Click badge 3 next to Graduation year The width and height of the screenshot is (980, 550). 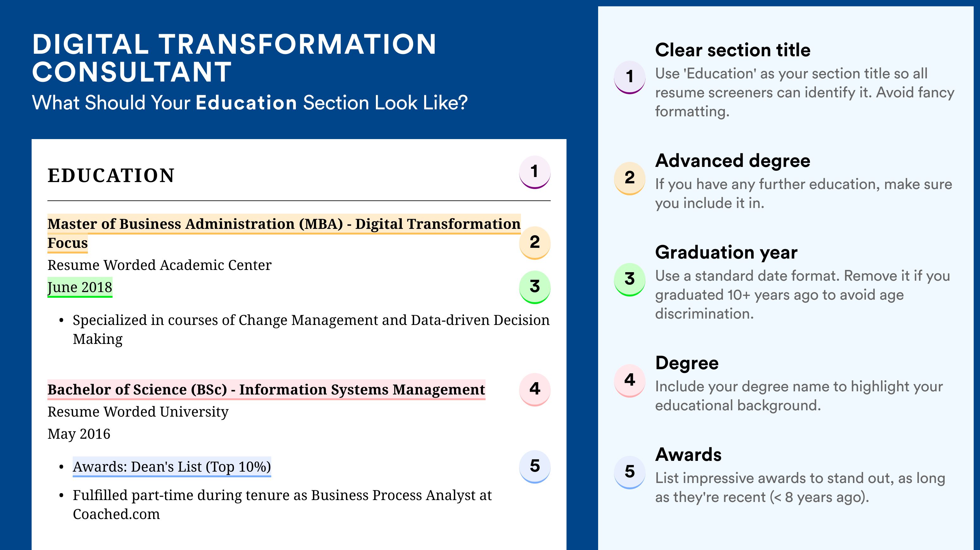630,279
